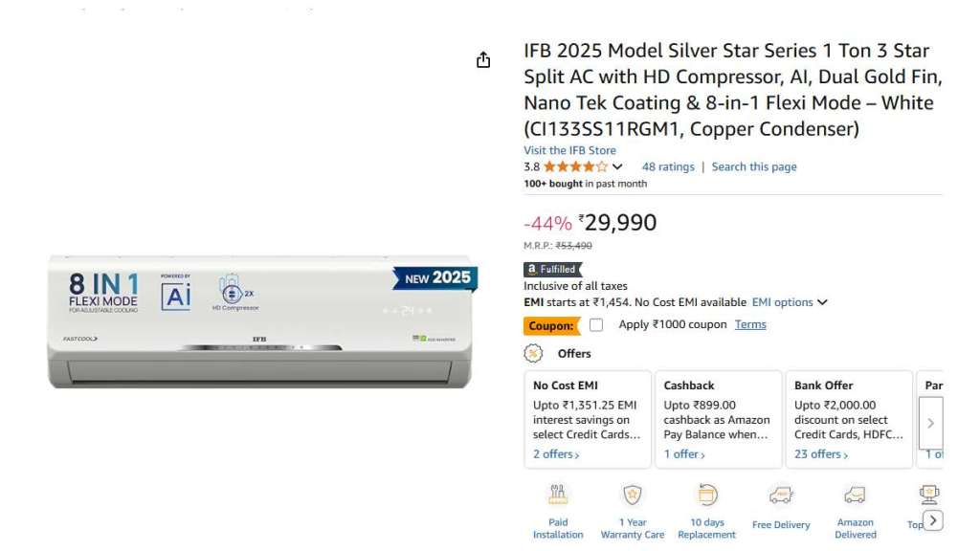Click the coupon Terms link
The width and height of the screenshot is (980, 551).
750,324
